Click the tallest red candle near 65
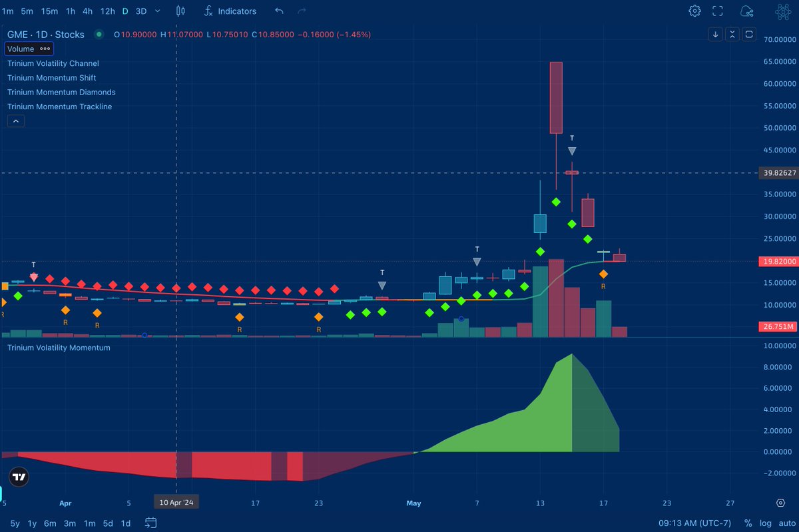This screenshot has width=799, height=532. (x=556, y=97)
